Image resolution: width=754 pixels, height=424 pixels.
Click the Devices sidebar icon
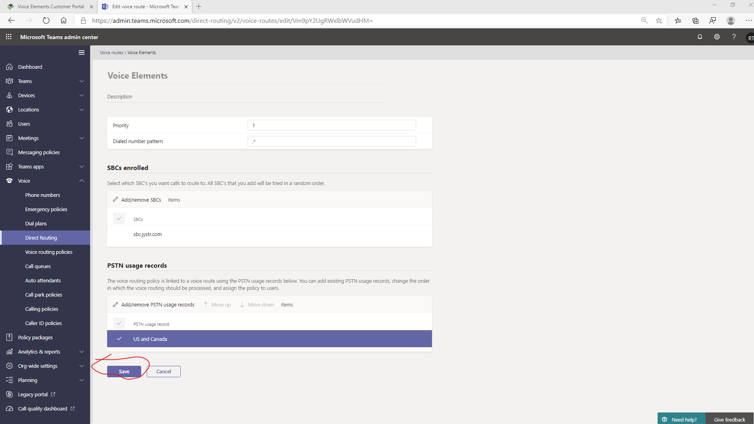coord(9,95)
